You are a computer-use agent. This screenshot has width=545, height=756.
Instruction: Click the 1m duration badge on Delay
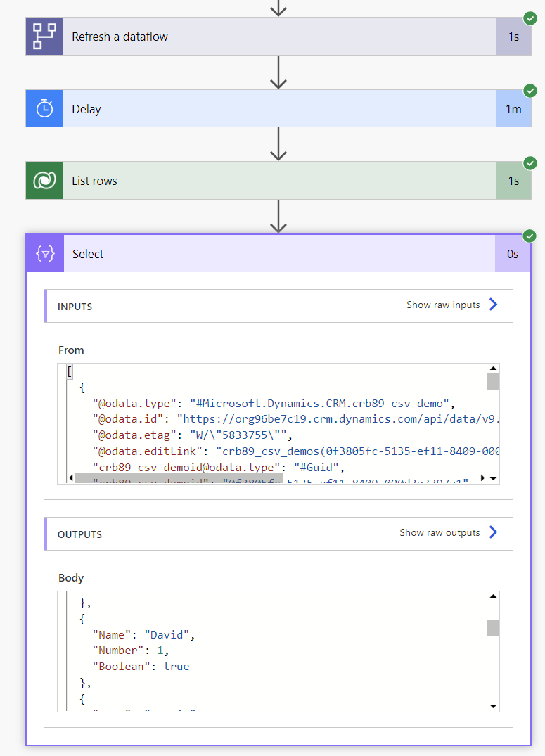coord(513,108)
